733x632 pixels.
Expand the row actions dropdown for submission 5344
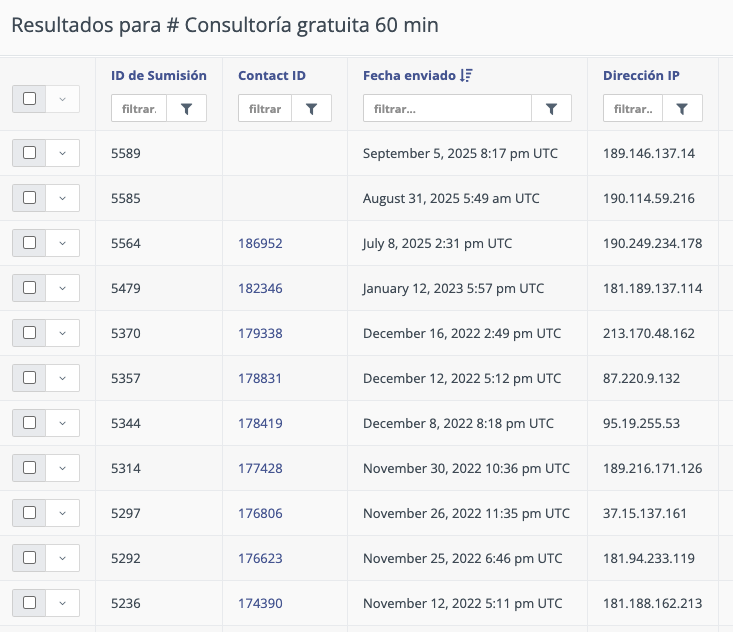pyautogui.click(x=62, y=423)
